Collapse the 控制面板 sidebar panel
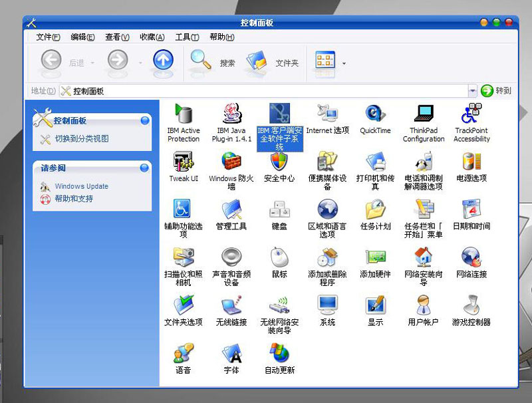The height and width of the screenshot is (403, 532). (x=145, y=120)
